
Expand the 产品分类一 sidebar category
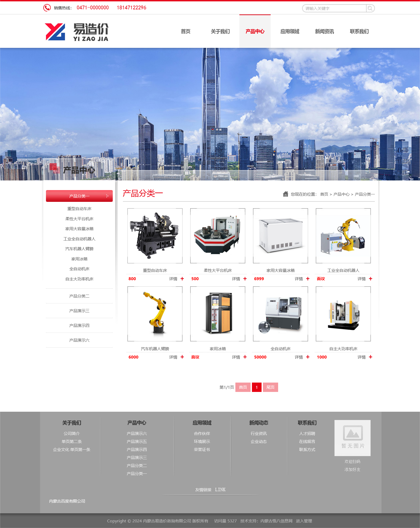coord(79,196)
